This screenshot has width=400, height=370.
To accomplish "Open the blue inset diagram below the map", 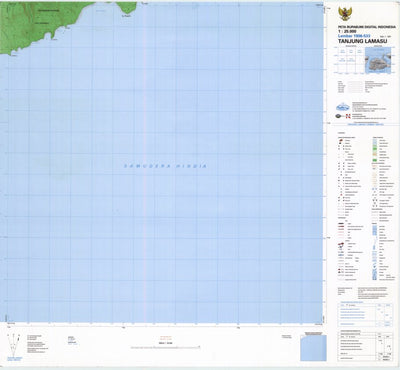I will pyautogui.click(x=313, y=348).
